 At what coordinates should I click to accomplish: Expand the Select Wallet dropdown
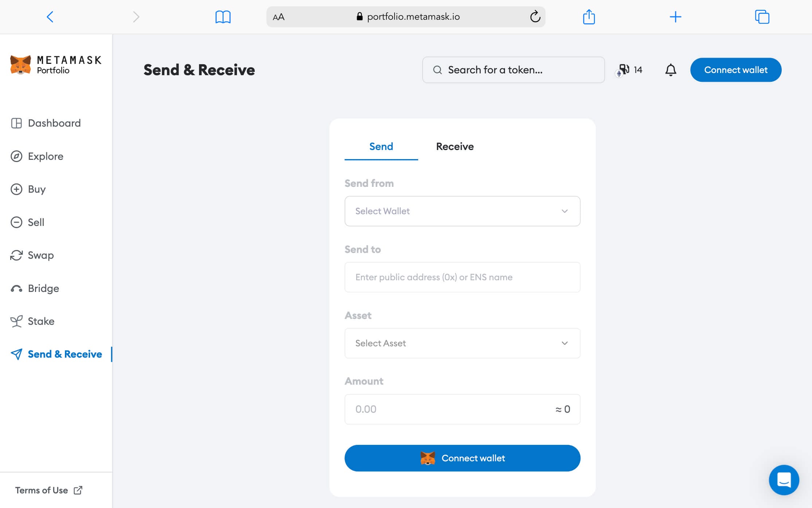pos(462,211)
